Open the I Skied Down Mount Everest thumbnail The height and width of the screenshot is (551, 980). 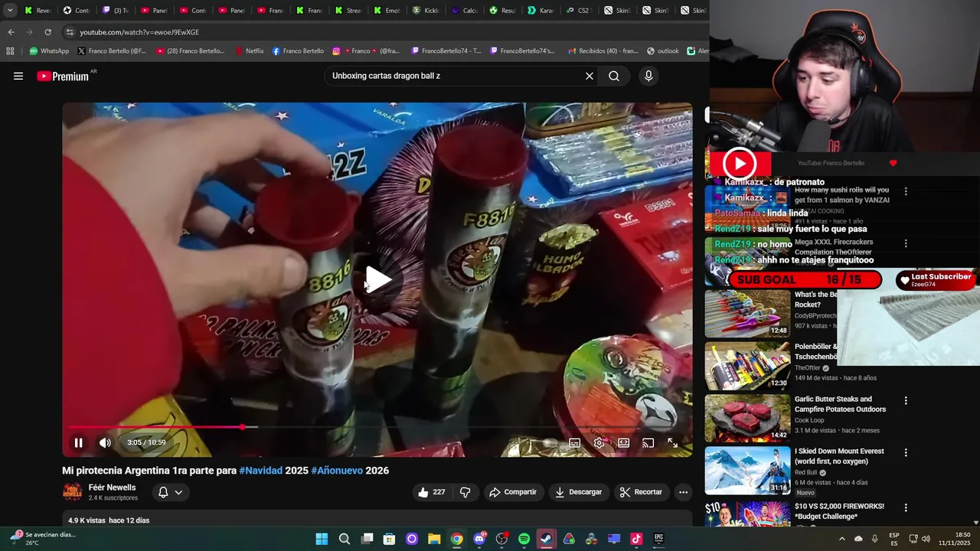click(747, 470)
